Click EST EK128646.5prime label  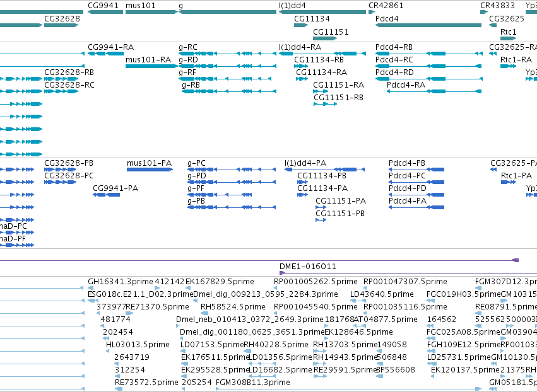pyautogui.click(x=358, y=332)
